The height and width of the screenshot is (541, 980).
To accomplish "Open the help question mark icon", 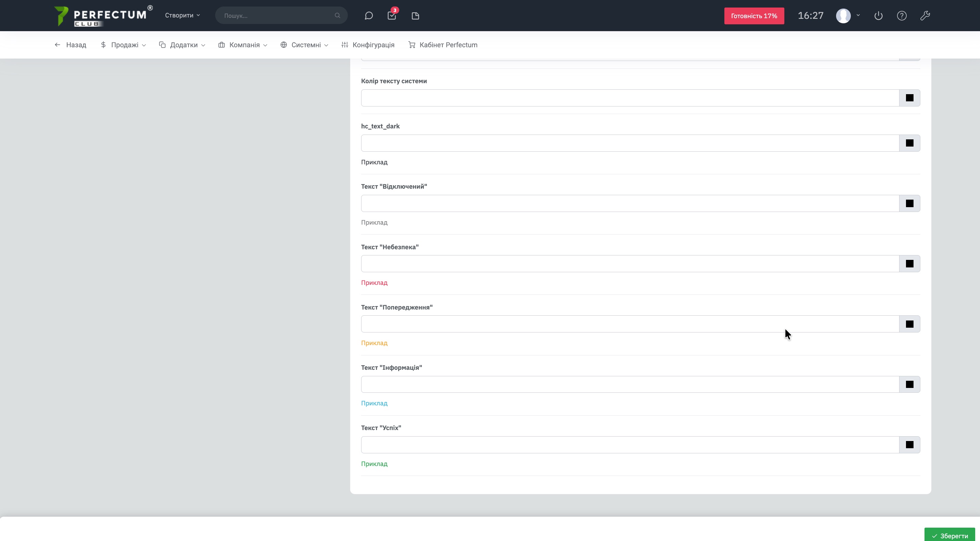I will [902, 16].
